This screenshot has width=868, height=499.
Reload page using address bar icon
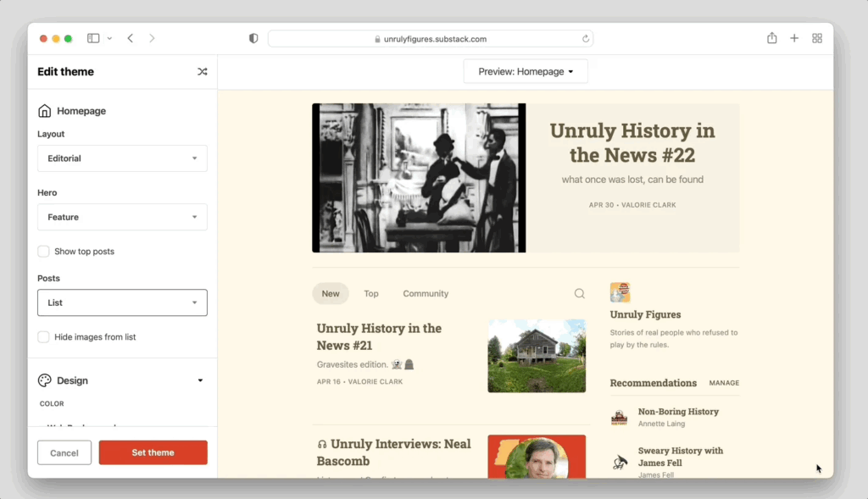coord(585,39)
